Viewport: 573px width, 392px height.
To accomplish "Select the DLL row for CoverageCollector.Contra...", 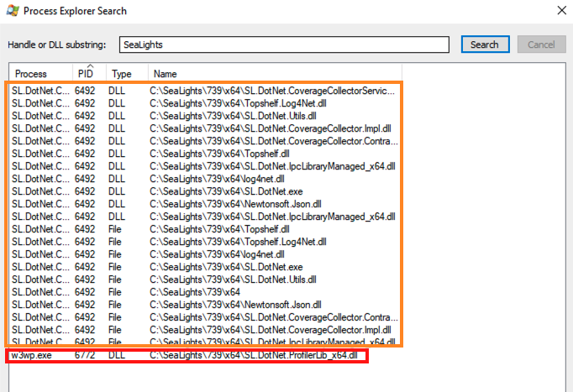I will (205, 141).
